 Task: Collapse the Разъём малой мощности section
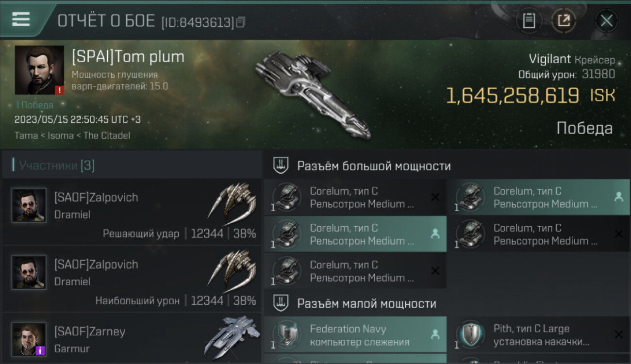(367, 304)
